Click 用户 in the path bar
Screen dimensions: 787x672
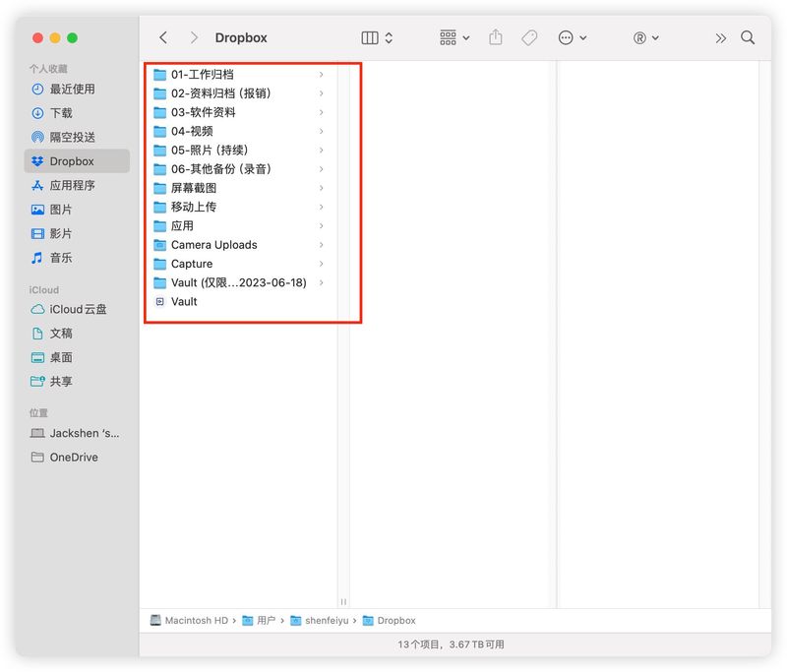259,620
